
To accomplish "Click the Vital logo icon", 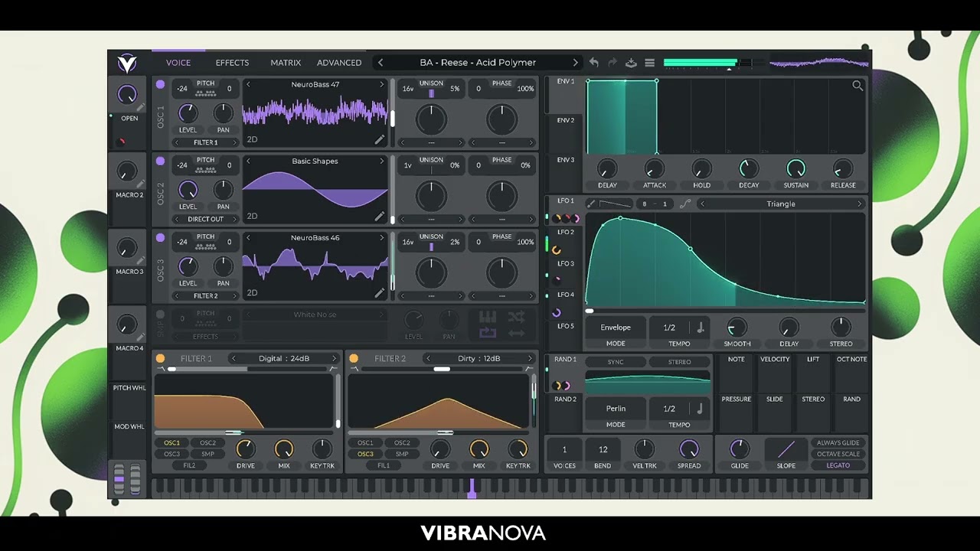I will tap(126, 63).
